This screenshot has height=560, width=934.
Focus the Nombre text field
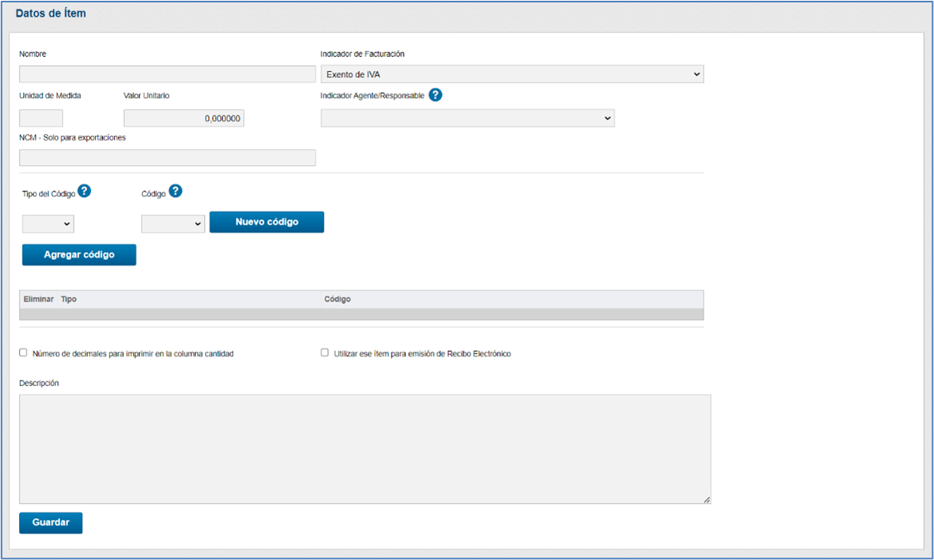pos(167,74)
